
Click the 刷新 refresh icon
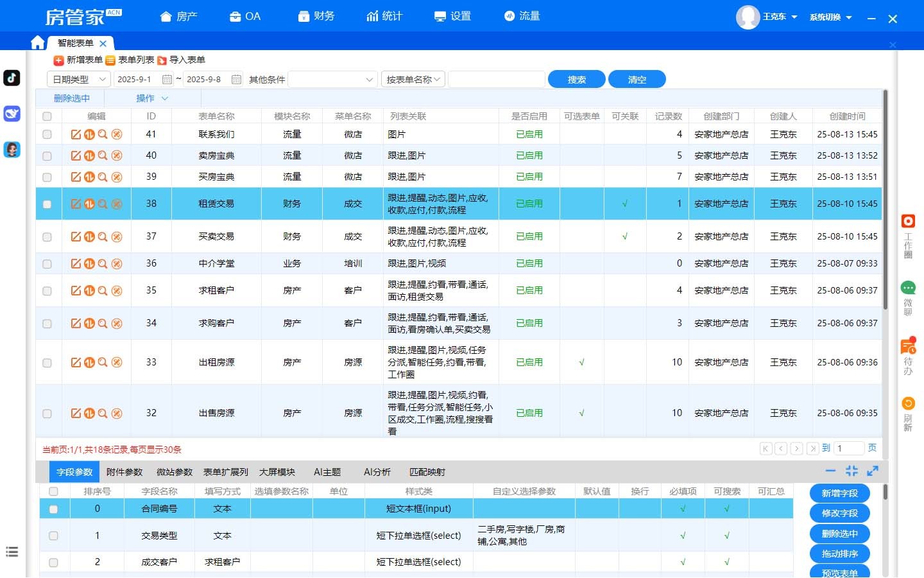pyautogui.click(x=908, y=403)
